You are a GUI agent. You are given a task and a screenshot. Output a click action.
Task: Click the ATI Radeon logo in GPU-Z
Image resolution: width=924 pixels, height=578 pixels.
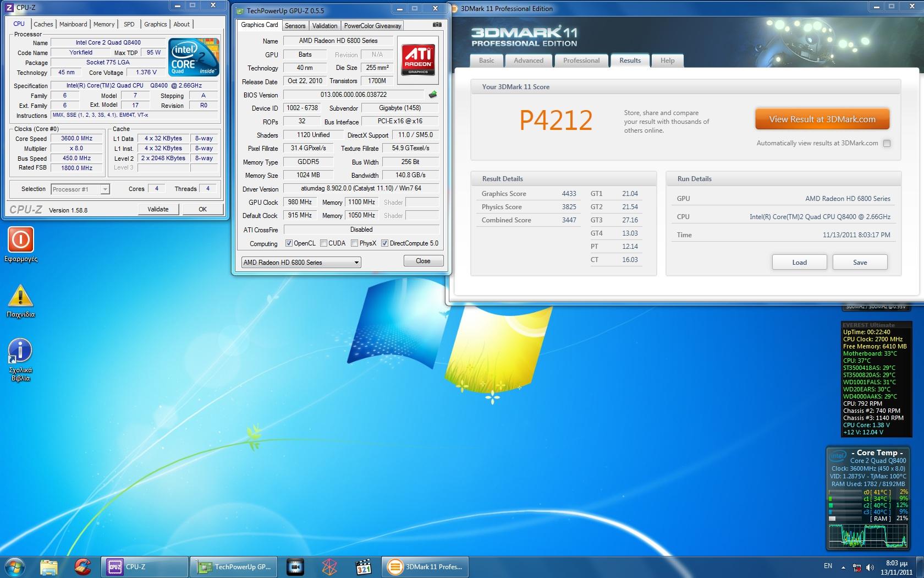click(418, 60)
